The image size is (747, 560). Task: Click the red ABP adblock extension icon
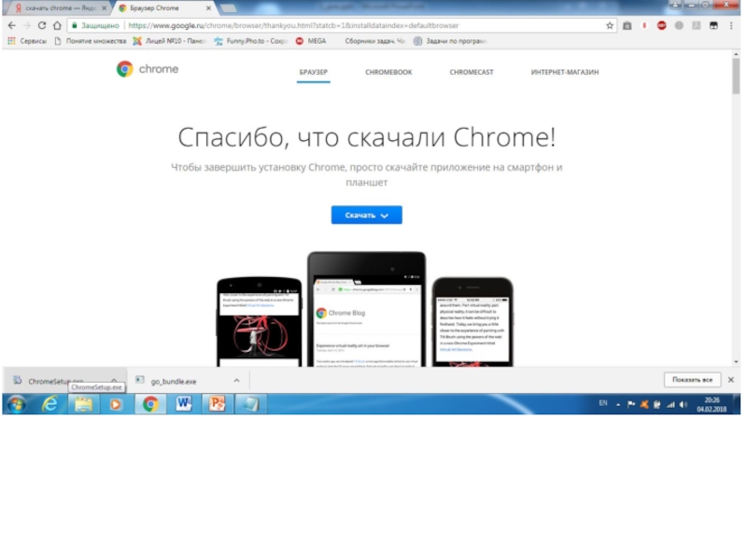click(x=661, y=26)
